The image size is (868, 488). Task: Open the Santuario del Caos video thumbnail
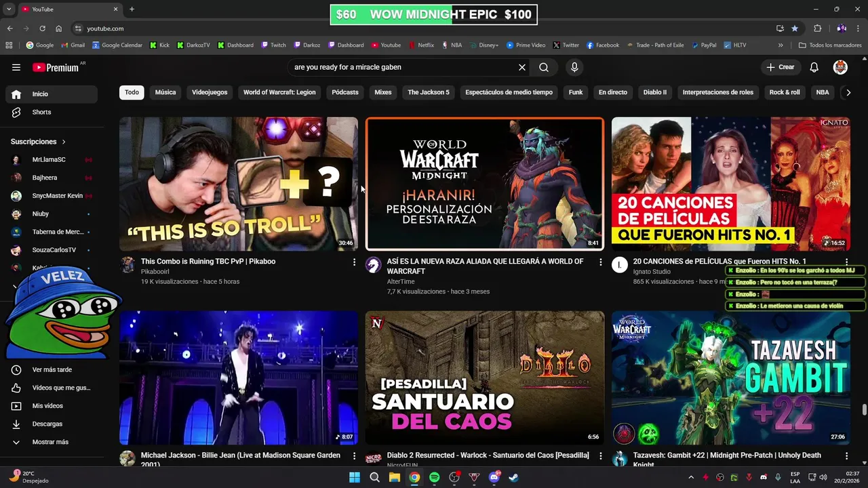pyautogui.click(x=485, y=378)
